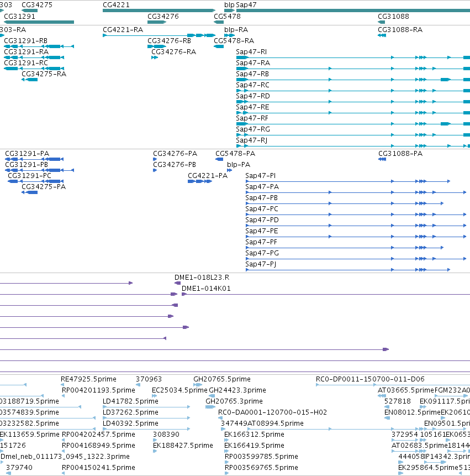Click clone DME1-014K01
The image size is (470, 476).
click(206, 289)
